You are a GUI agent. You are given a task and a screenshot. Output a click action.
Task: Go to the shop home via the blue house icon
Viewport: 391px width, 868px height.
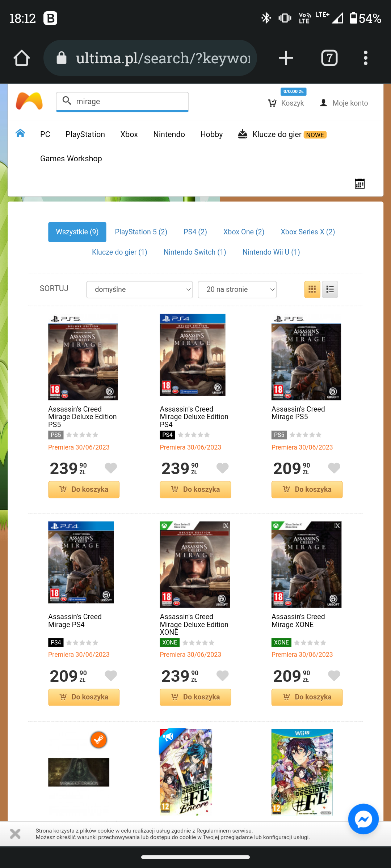tap(20, 133)
